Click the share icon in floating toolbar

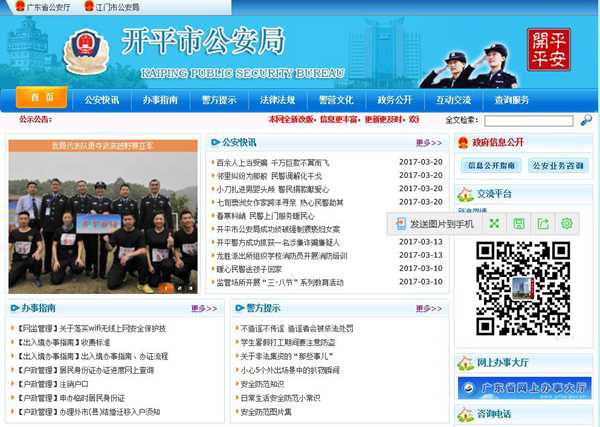[x=542, y=224]
